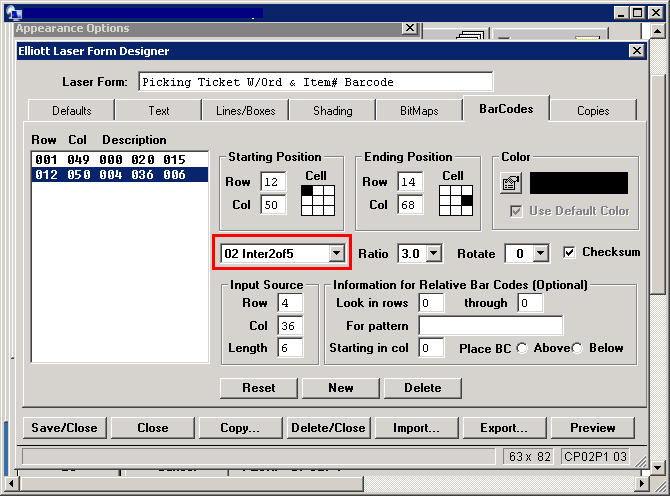The image size is (670, 496).
Task: Click the Reset button
Action: tap(259, 388)
